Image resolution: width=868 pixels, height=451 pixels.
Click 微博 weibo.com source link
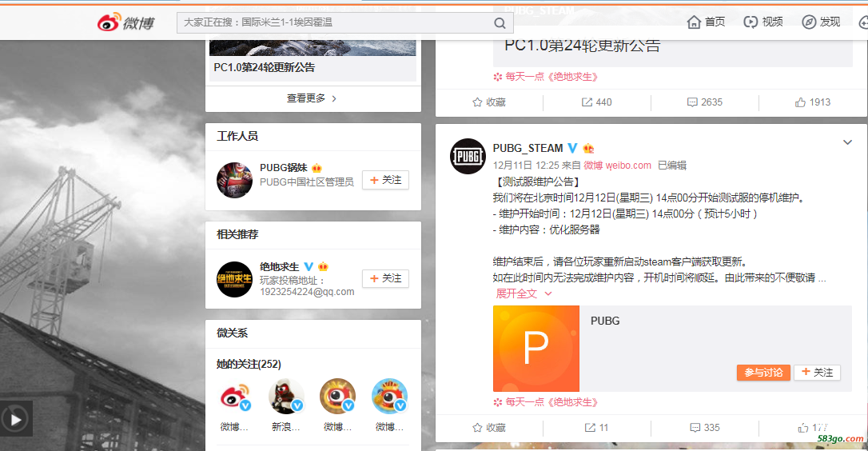click(x=617, y=165)
